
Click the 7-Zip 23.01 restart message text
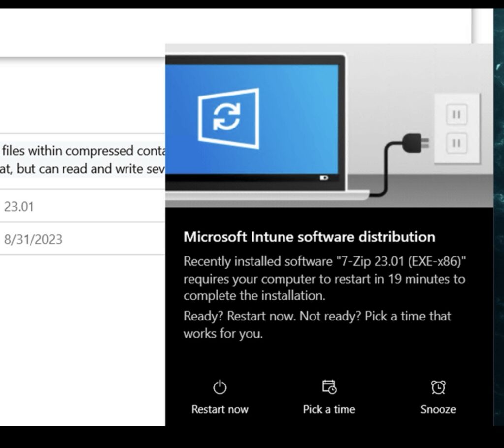[324, 279]
